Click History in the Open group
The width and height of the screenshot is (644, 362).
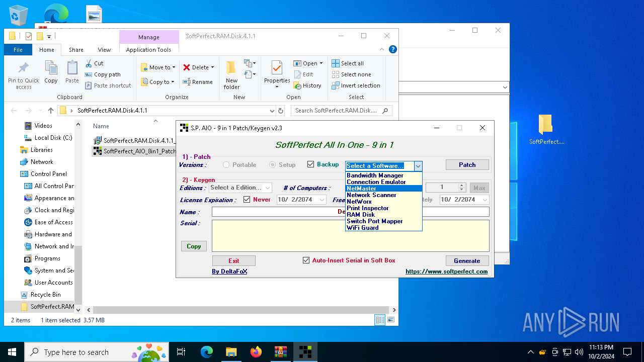click(x=307, y=85)
